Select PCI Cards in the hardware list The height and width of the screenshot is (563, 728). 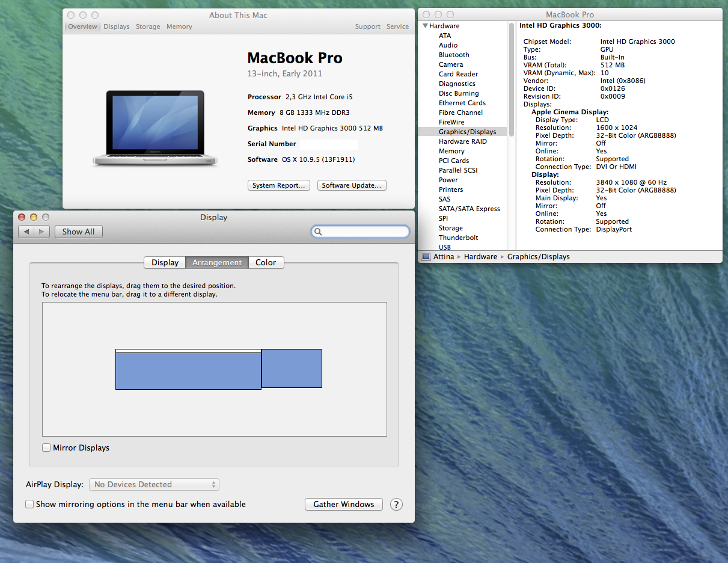pyautogui.click(x=454, y=161)
